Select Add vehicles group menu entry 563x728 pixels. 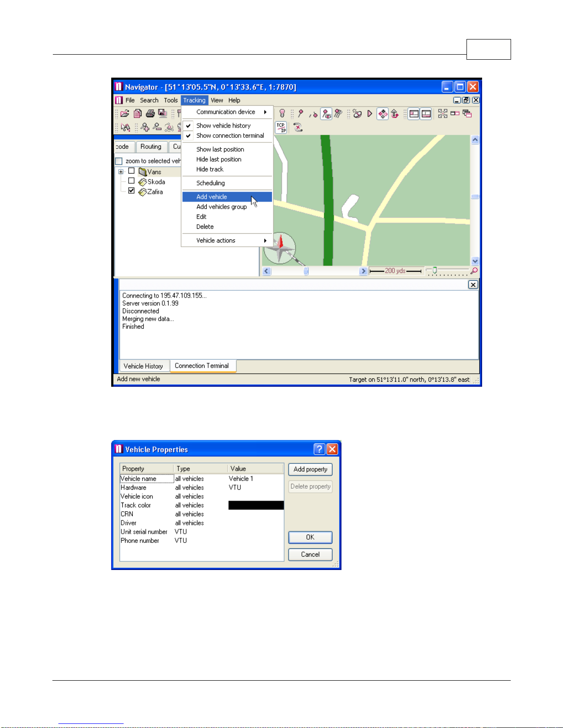(x=222, y=207)
